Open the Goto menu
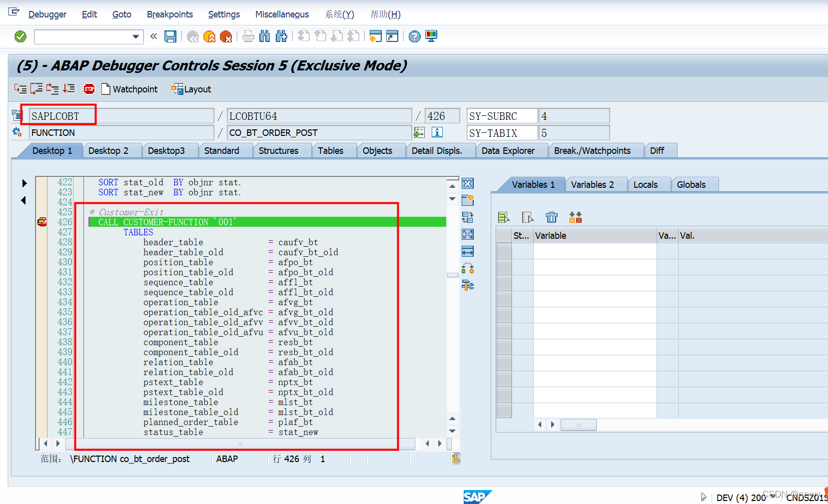 (x=121, y=14)
